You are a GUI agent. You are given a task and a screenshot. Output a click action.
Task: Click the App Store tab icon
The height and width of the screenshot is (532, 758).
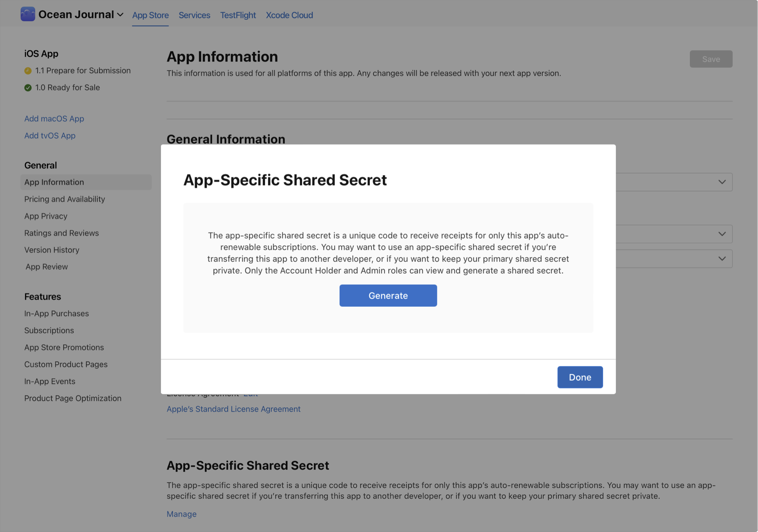click(x=150, y=15)
